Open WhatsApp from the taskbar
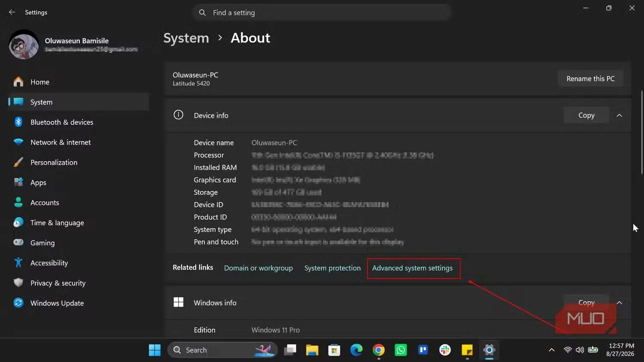The width and height of the screenshot is (644, 362). coord(401,350)
